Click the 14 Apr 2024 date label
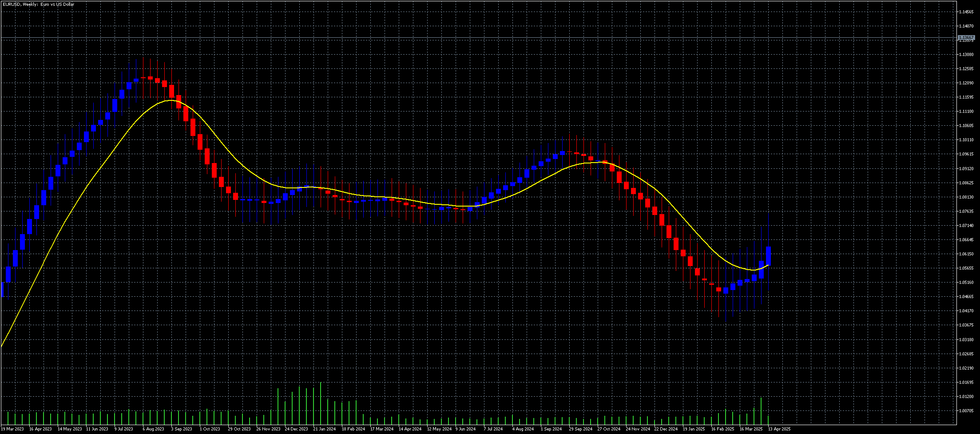This screenshot has height=434, width=980. tap(410, 430)
